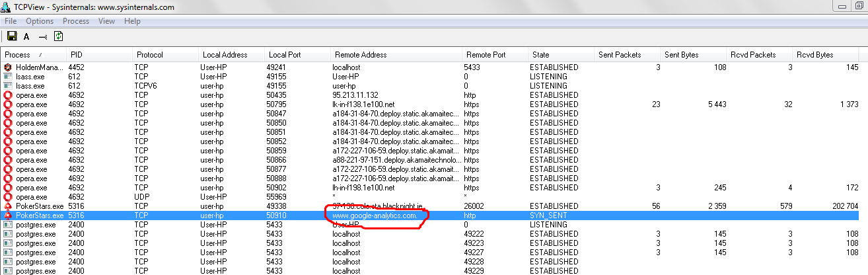This screenshot has width=868, height=275.
Task: Sort by the Remote Address column header
Action: coord(396,55)
